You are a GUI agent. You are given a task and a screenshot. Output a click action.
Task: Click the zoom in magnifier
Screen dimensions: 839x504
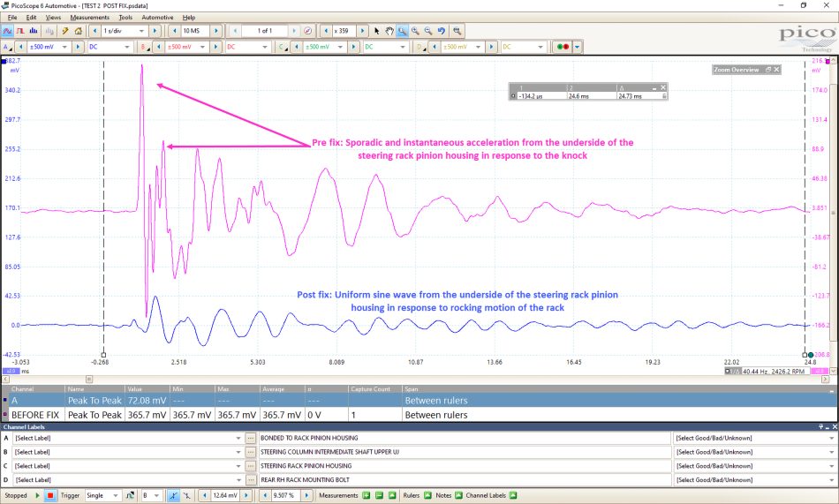[415, 31]
